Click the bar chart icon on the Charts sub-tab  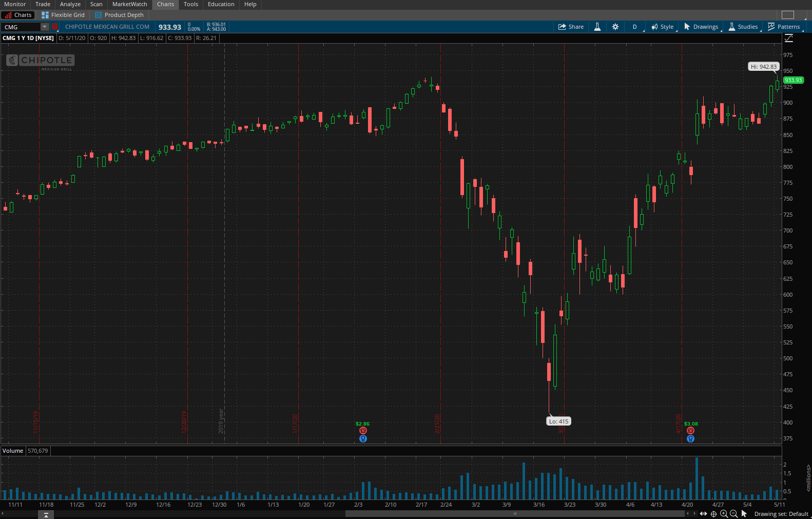(x=8, y=15)
